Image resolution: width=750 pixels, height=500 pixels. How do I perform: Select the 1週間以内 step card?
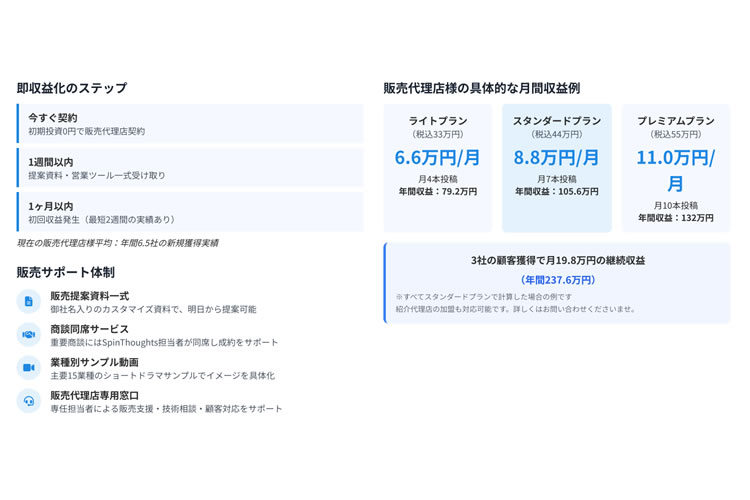tap(190, 167)
